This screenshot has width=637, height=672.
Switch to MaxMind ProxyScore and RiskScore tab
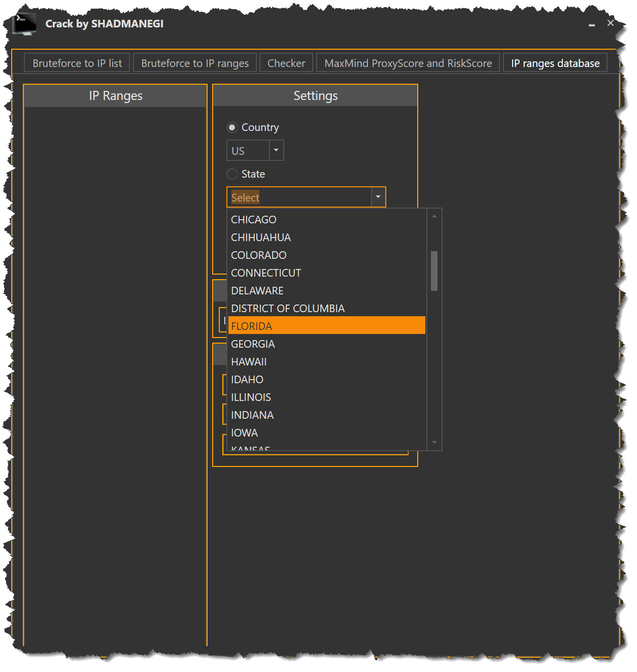[x=408, y=63]
